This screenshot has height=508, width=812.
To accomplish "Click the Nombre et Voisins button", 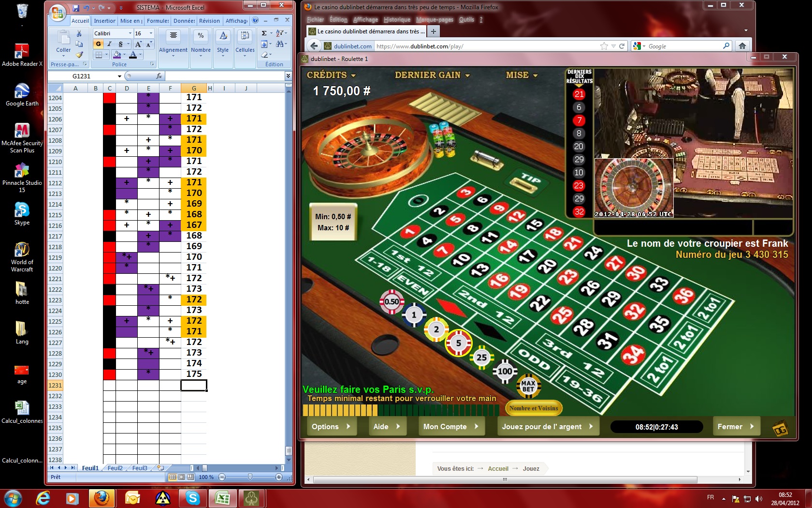I will pos(533,408).
